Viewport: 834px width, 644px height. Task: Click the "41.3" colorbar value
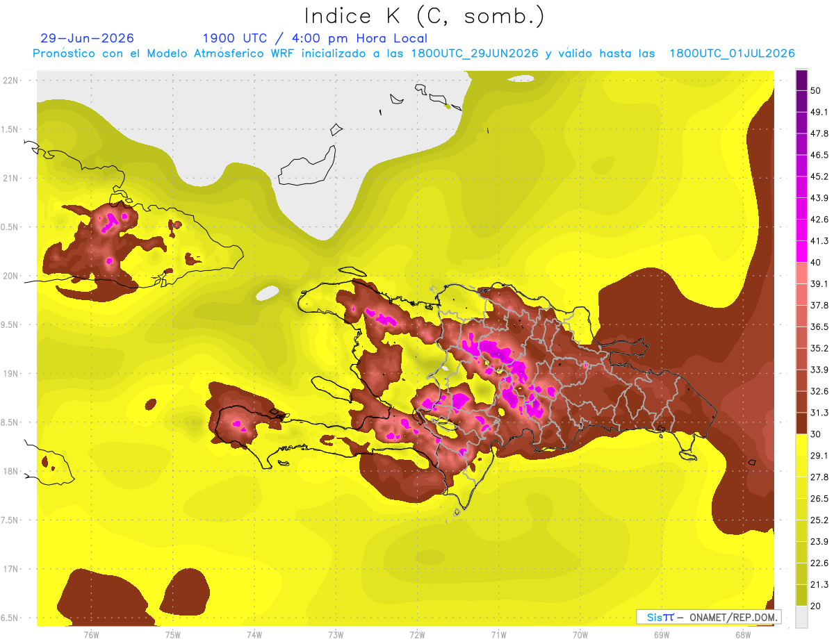(819, 241)
